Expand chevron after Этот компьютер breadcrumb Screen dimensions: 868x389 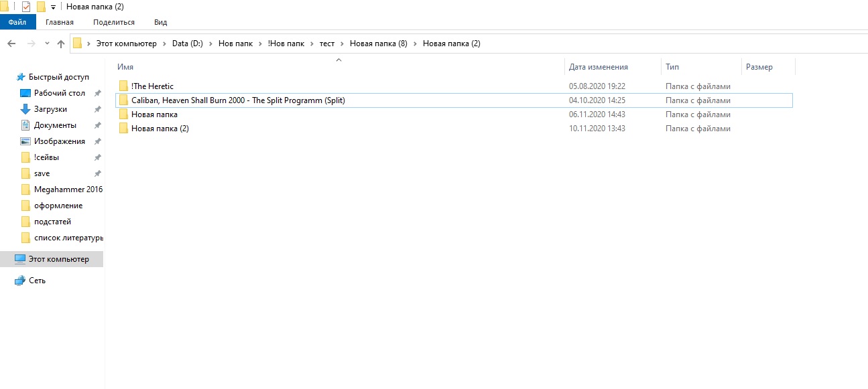click(x=164, y=44)
